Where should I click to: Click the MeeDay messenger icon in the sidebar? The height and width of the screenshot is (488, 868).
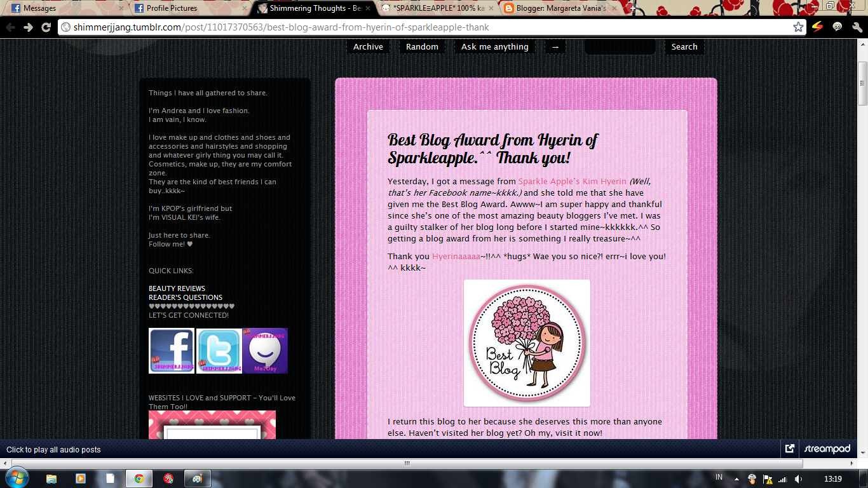[265, 350]
